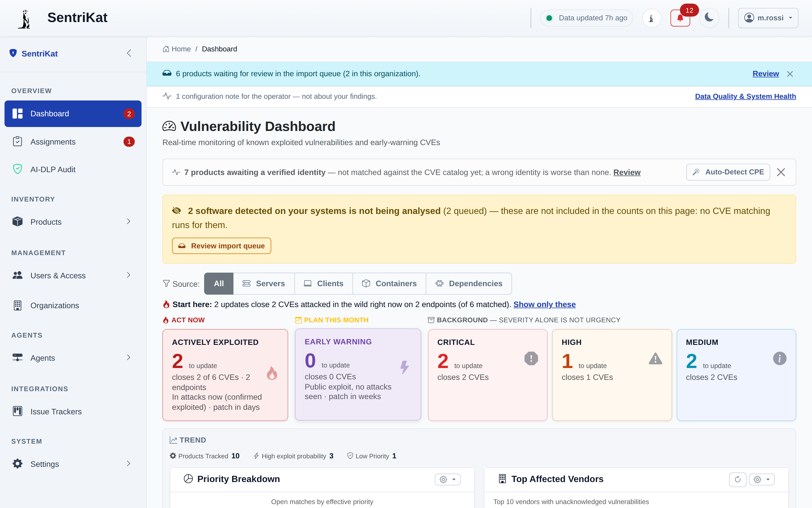812x508 pixels.
Task: Click the Products Tracked stat
Action: click(x=205, y=456)
